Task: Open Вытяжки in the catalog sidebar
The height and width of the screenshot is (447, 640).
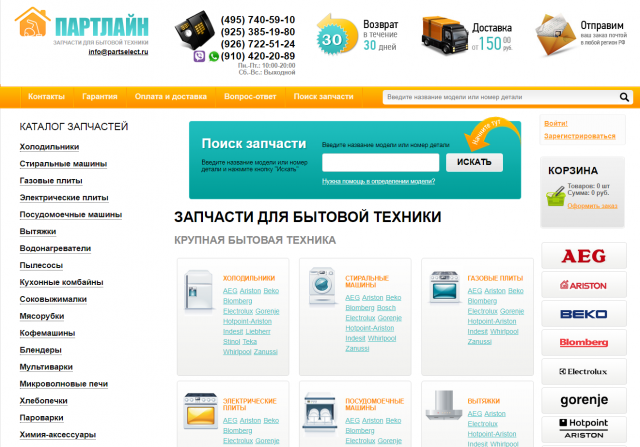Action: coord(38,231)
